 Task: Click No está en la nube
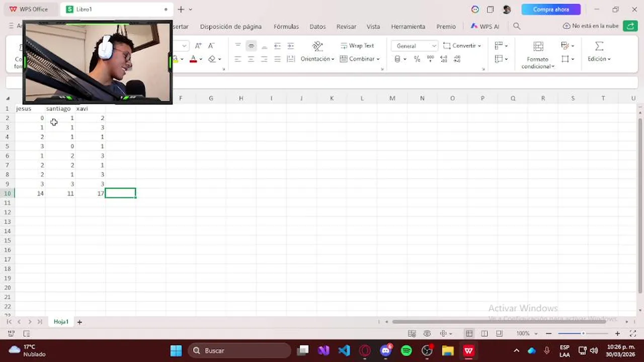pos(591,26)
